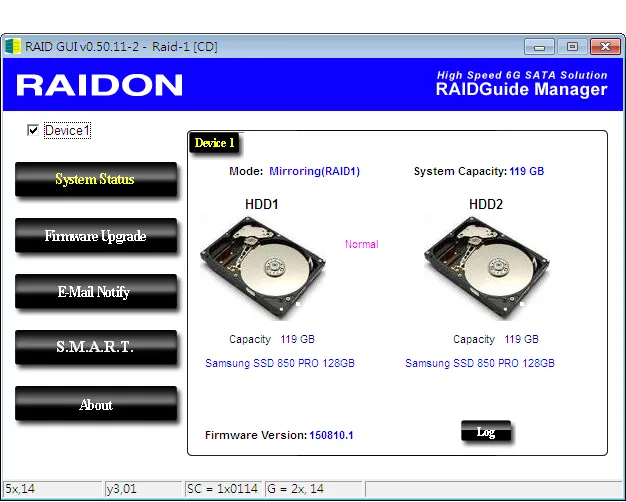The height and width of the screenshot is (502, 626).
Task: Open E-Mail Notify settings
Action: pos(96,292)
